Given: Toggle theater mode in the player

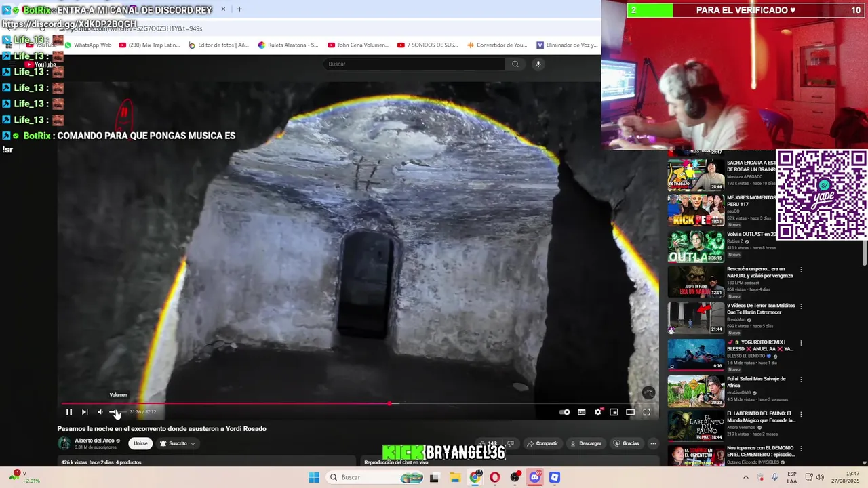Looking at the screenshot, I should click(630, 412).
